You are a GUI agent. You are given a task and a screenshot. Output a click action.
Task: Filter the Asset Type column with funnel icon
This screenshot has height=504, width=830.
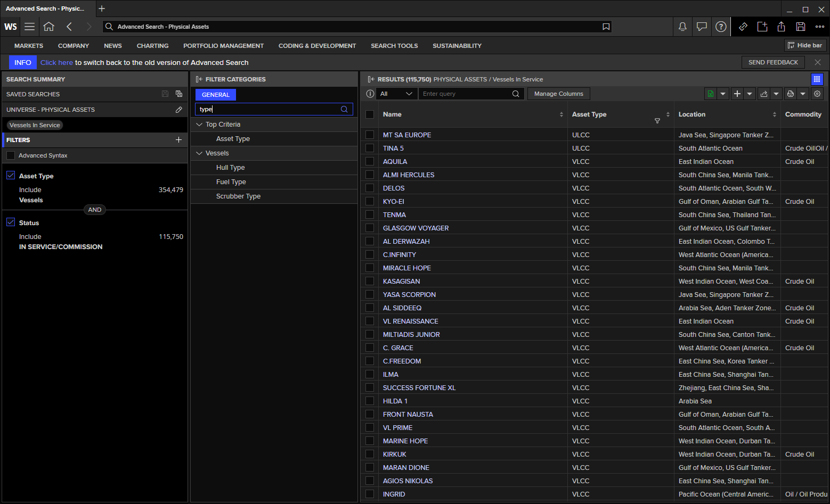[657, 121]
